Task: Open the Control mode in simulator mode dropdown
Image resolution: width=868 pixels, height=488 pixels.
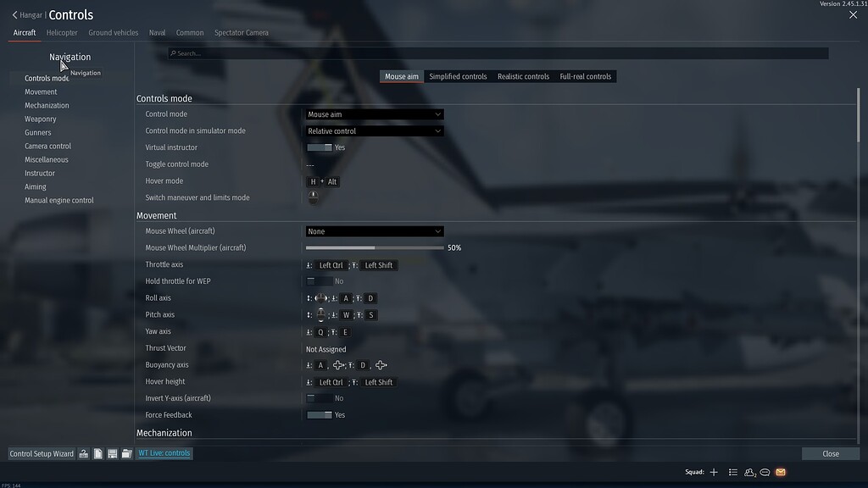Action: (375, 130)
